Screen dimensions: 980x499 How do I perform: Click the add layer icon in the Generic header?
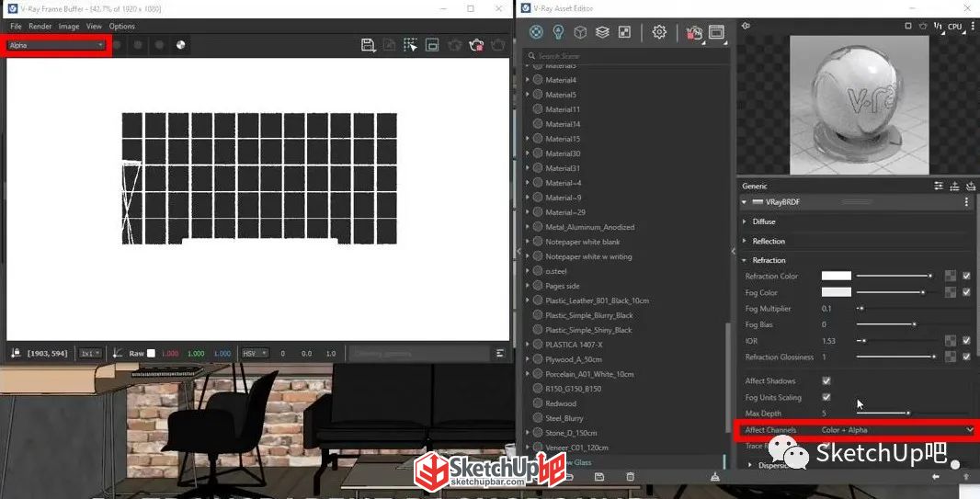point(971,187)
